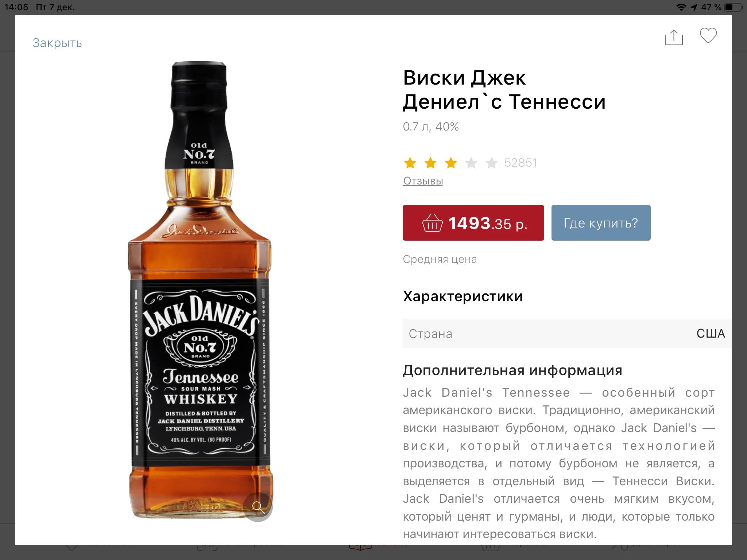Close the product card via Закрыть
This screenshot has height=560, width=747.
[57, 43]
